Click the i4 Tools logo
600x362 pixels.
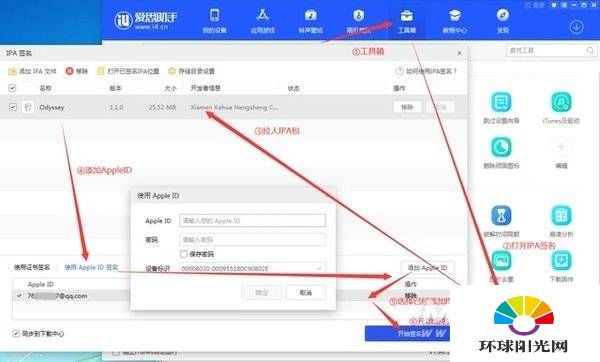(x=146, y=20)
